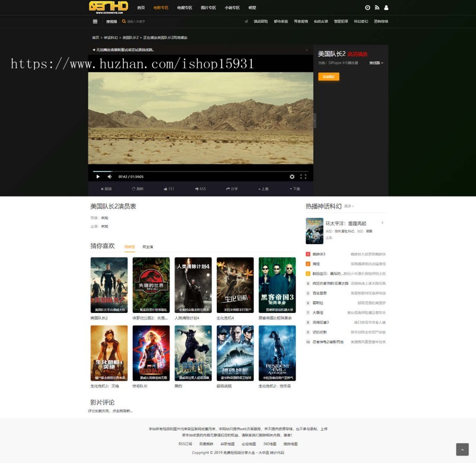Open 明星 navigation item

[252, 7]
